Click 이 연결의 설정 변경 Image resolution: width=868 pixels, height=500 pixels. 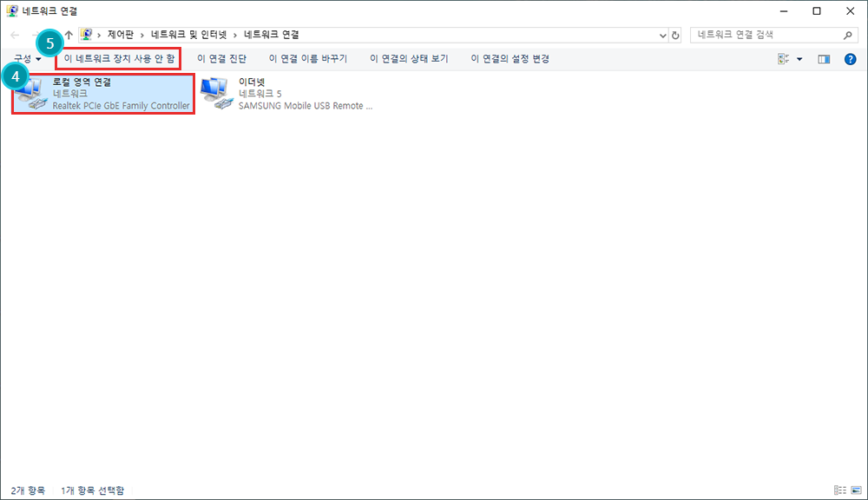[x=510, y=59]
